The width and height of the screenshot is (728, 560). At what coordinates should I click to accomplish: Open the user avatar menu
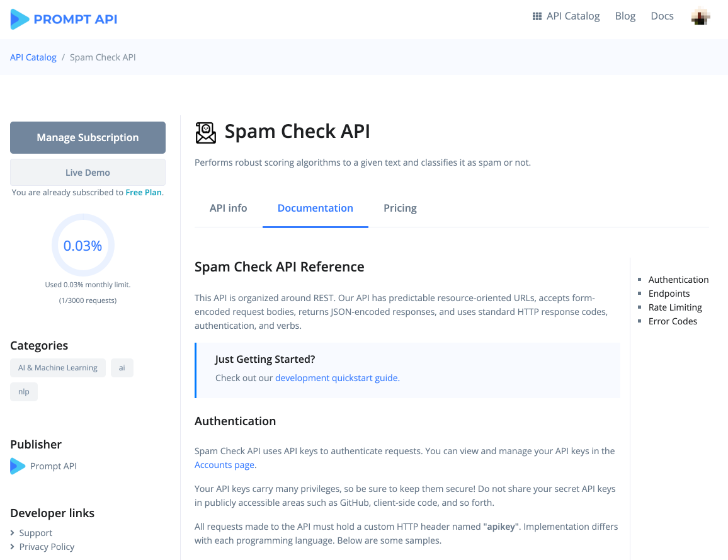click(700, 17)
